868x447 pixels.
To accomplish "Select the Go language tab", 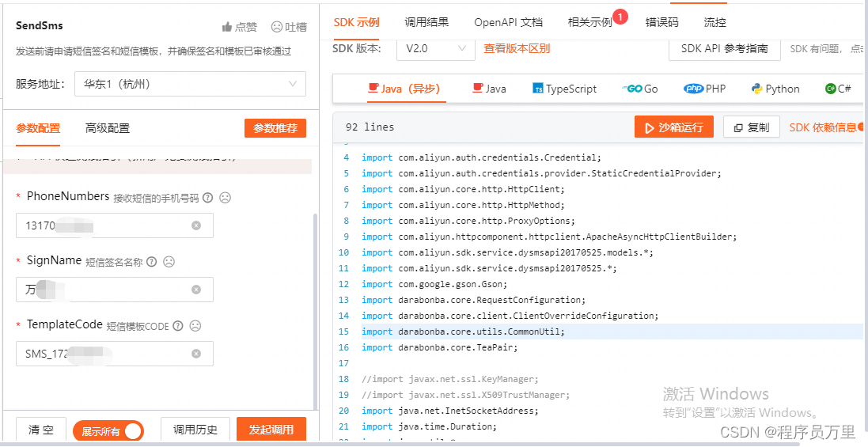I will 640,89.
